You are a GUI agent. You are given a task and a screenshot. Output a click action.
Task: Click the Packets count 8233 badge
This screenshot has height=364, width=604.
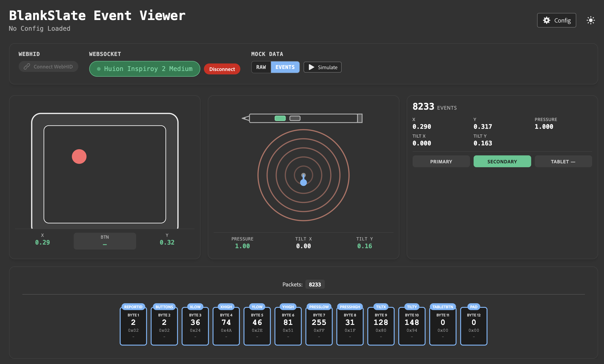(x=315, y=284)
